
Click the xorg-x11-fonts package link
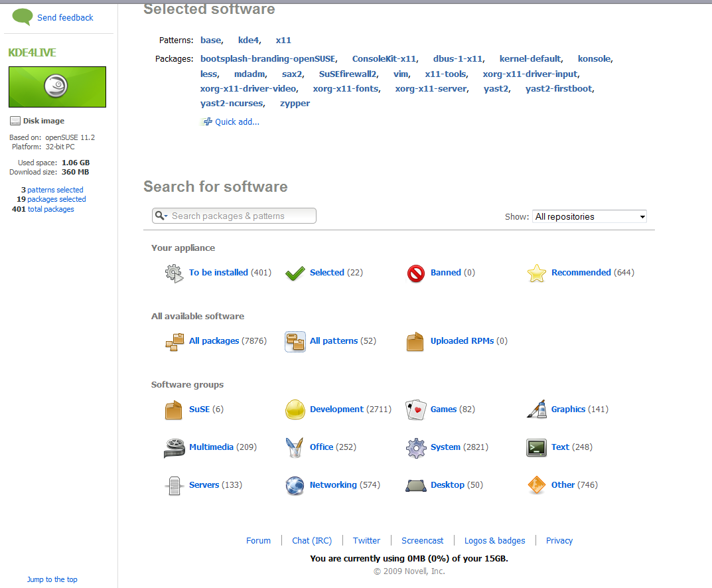[x=346, y=88]
